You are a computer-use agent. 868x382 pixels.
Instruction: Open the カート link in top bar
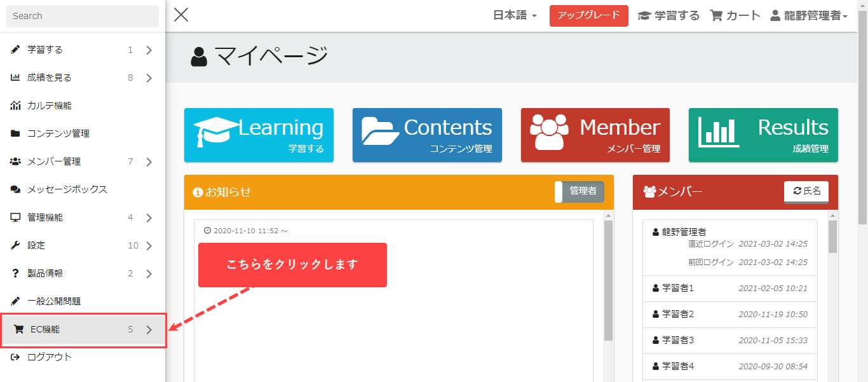(x=735, y=16)
